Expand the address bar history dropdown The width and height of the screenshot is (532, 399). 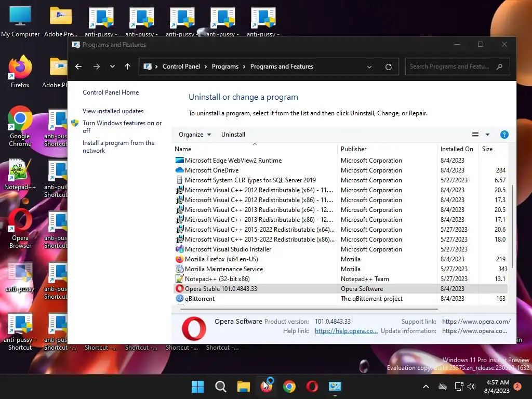pos(369,67)
